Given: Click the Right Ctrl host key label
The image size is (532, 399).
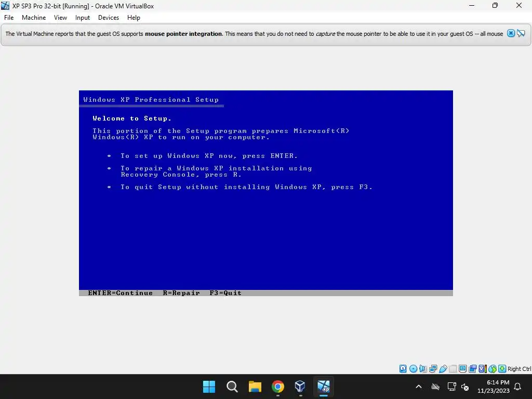Looking at the screenshot, I should [520, 369].
